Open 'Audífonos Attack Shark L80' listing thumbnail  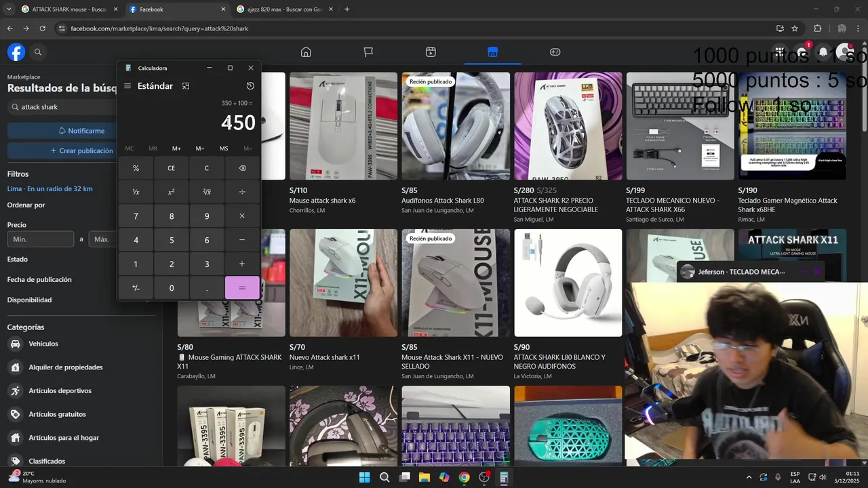coord(456,126)
